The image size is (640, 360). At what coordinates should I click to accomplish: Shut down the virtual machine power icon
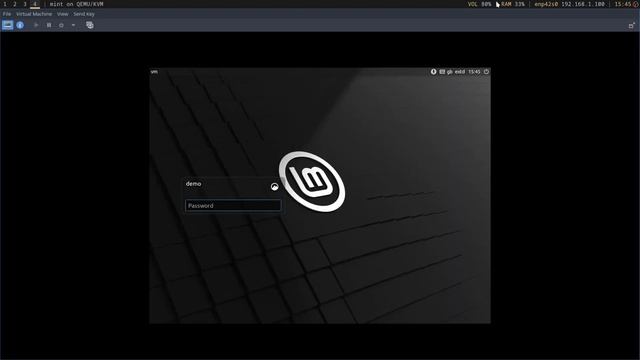coord(61,25)
